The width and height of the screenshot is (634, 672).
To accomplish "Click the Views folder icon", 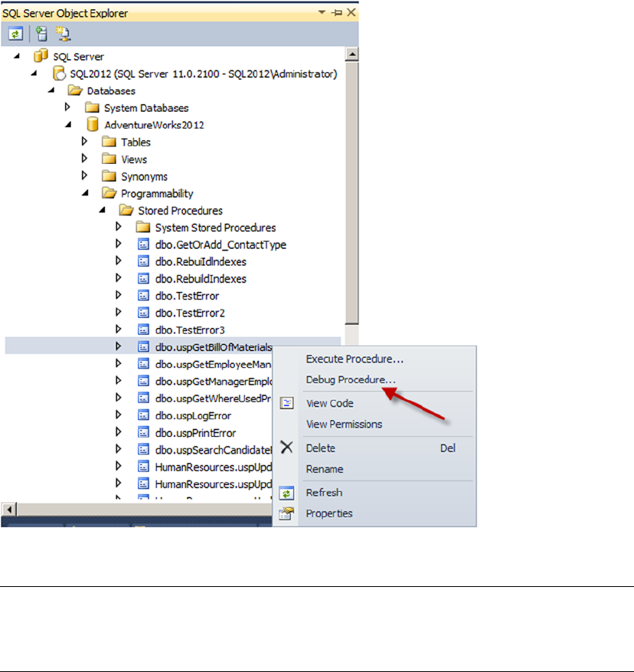I will pyautogui.click(x=109, y=159).
